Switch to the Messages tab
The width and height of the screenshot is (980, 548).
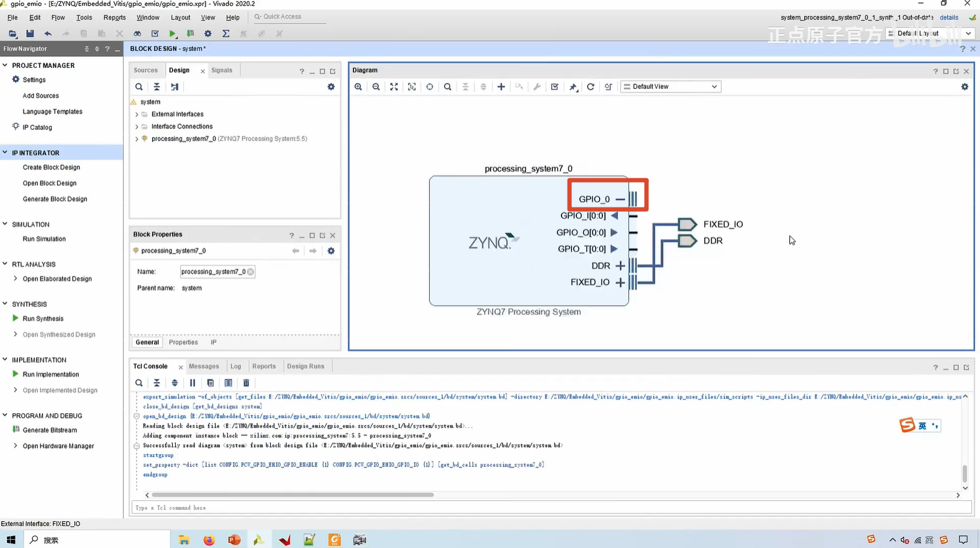[x=204, y=367]
